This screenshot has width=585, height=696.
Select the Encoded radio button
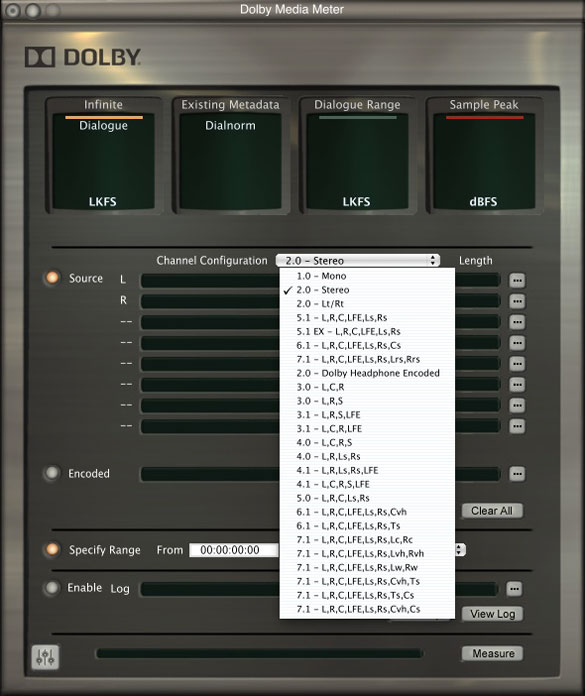(x=52, y=473)
